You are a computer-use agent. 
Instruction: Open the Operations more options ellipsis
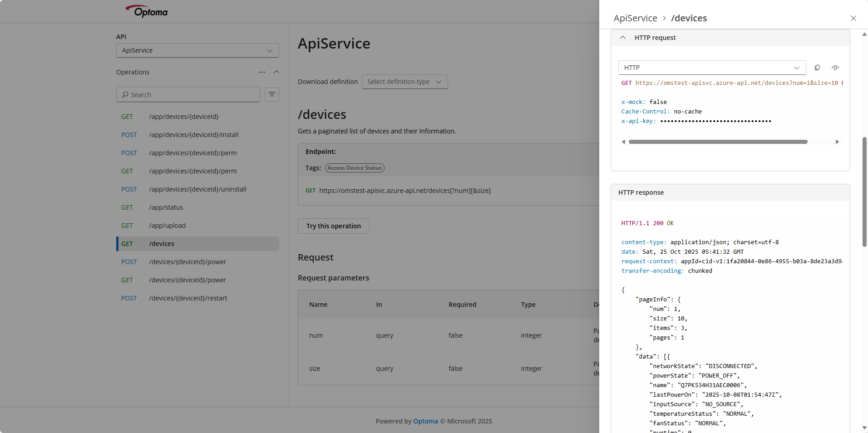click(262, 72)
